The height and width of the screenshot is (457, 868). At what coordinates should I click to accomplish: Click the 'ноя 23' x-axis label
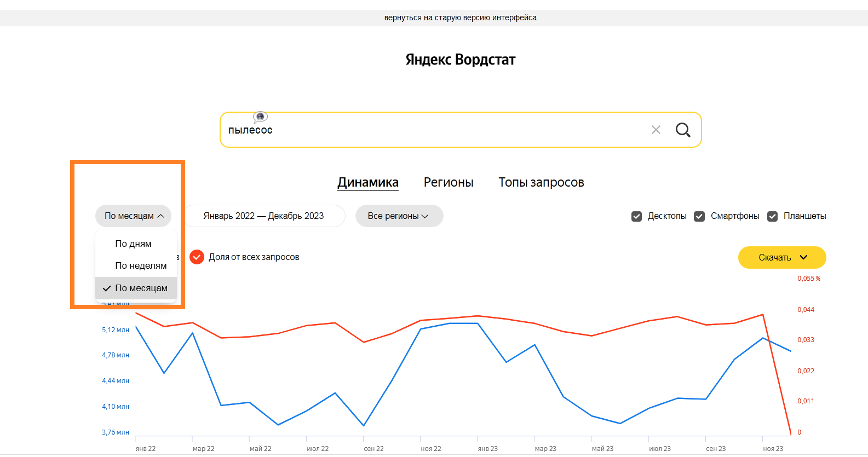click(x=773, y=449)
